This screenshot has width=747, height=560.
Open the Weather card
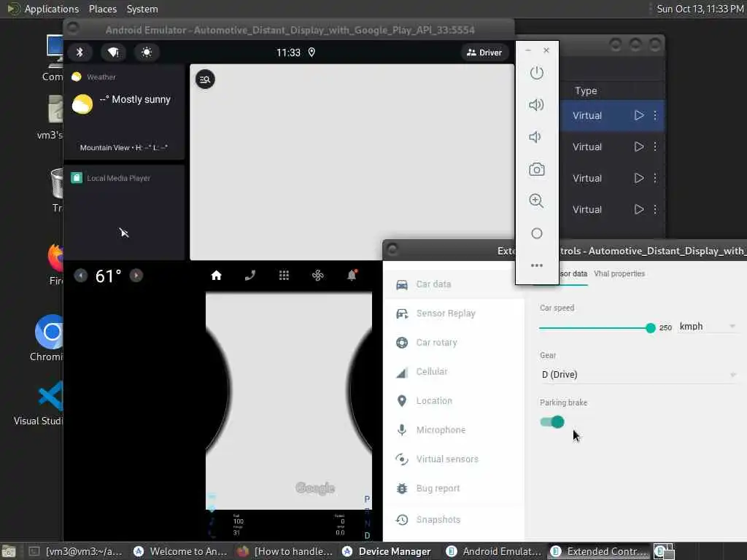click(x=124, y=112)
